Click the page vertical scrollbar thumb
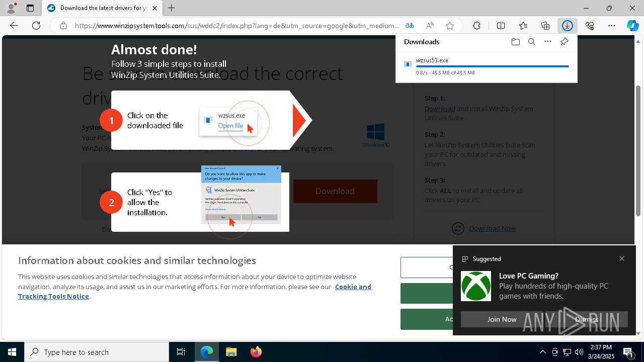The width and height of the screenshot is (644, 362). pyautogui.click(x=638, y=151)
